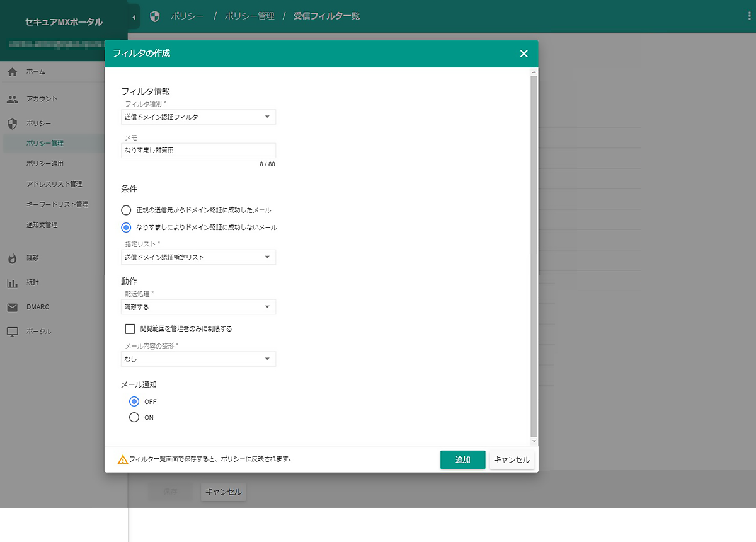
Task: Click the Policy shield icon in sidebar
Action: 12,123
